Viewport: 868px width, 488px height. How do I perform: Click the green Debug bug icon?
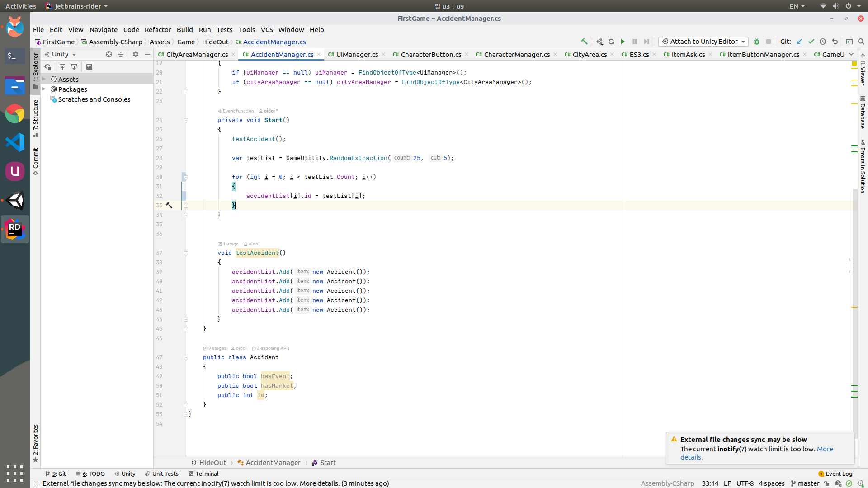click(x=757, y=42)
